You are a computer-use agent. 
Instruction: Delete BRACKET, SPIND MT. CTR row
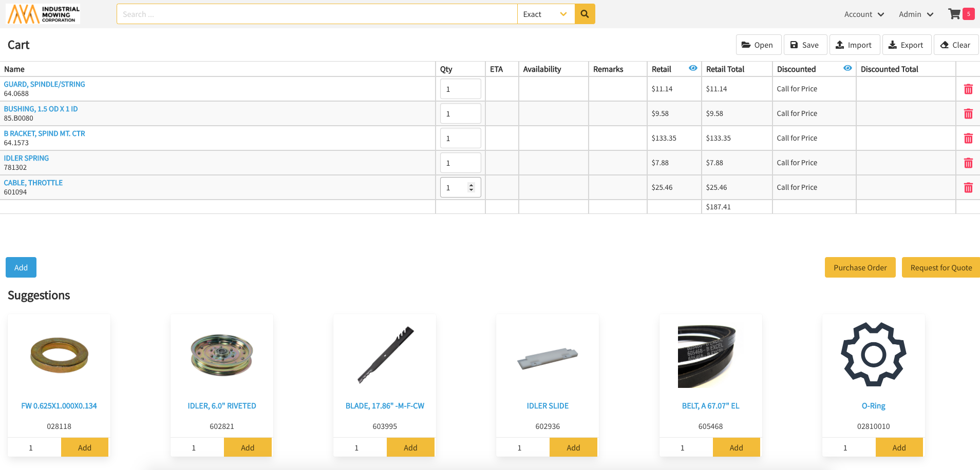coord(968,139)
